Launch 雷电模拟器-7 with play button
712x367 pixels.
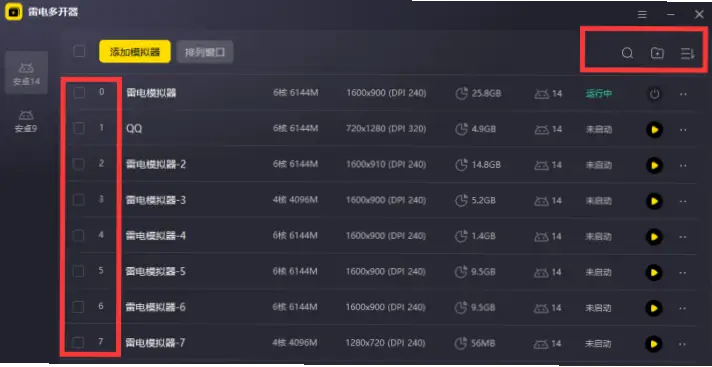[654, 344]
